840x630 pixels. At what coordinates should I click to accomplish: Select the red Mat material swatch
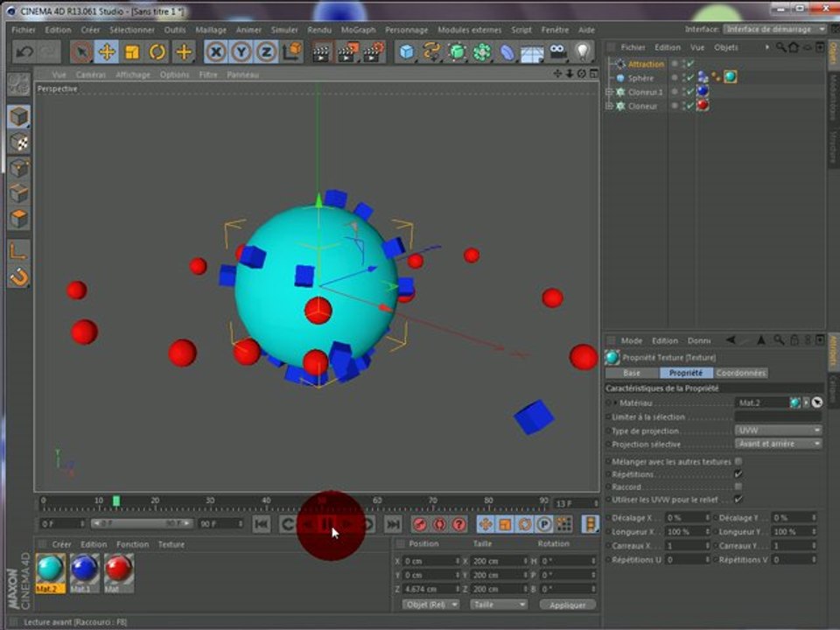(118, 570)
